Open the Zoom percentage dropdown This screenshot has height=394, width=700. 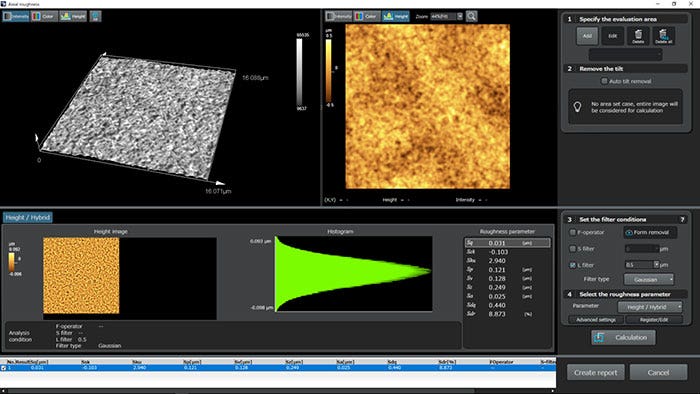point(460,17)
